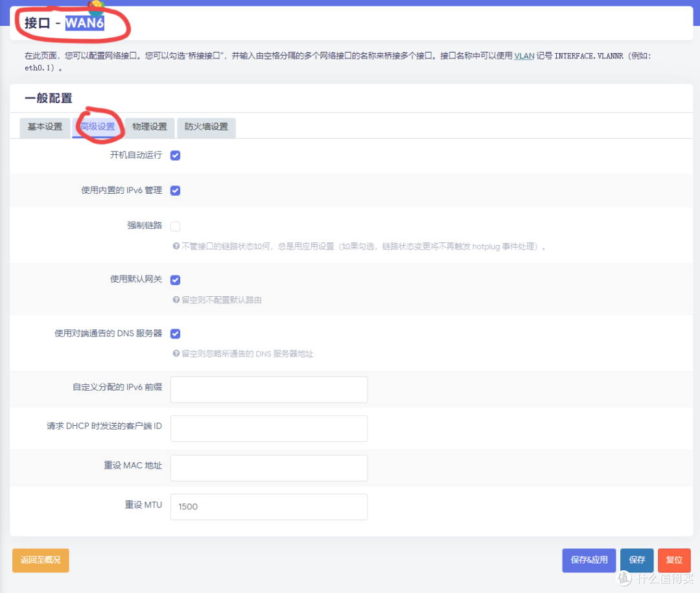The width and height of the screenshot is (700, 593).
Task: Click the 保存&应用 button
Action: click(589, 560)
